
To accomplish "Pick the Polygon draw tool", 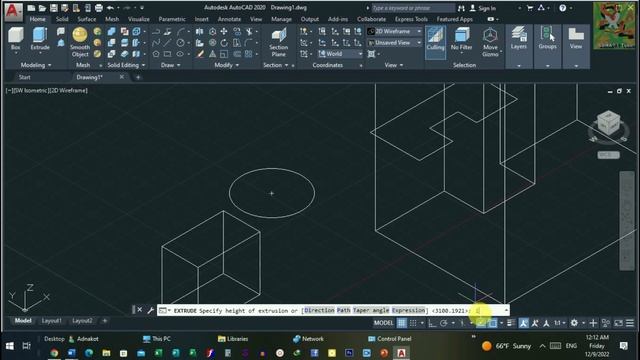I will (x=156, y=54).
